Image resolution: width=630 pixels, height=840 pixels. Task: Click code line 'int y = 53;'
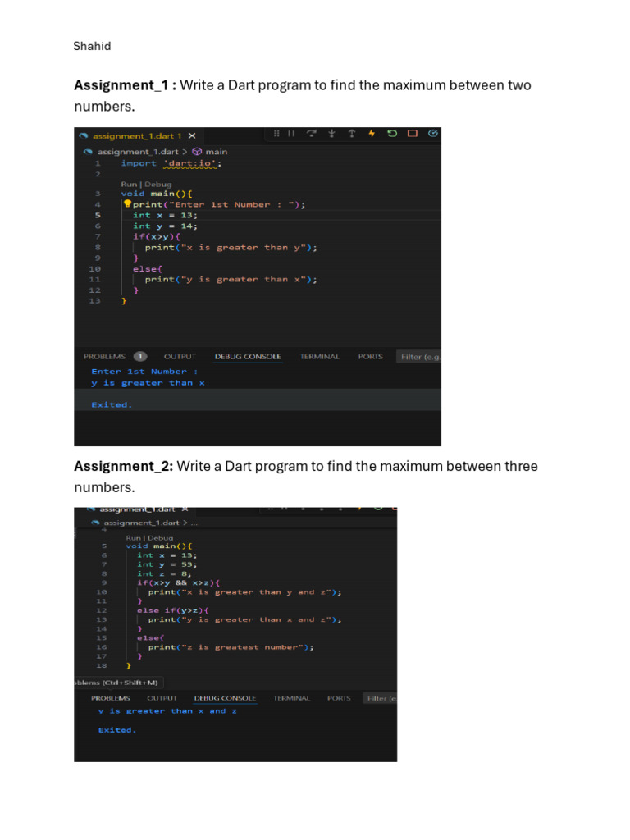(167, 564)
